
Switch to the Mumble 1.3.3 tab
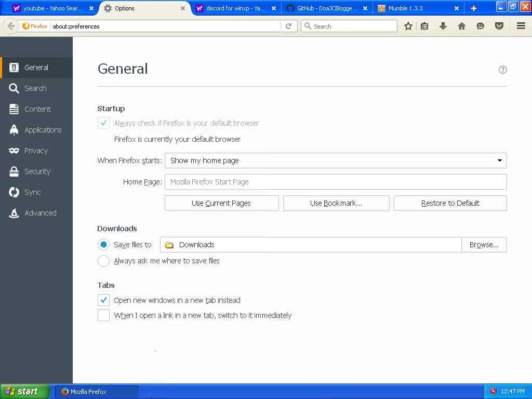(x=418, y=8)
